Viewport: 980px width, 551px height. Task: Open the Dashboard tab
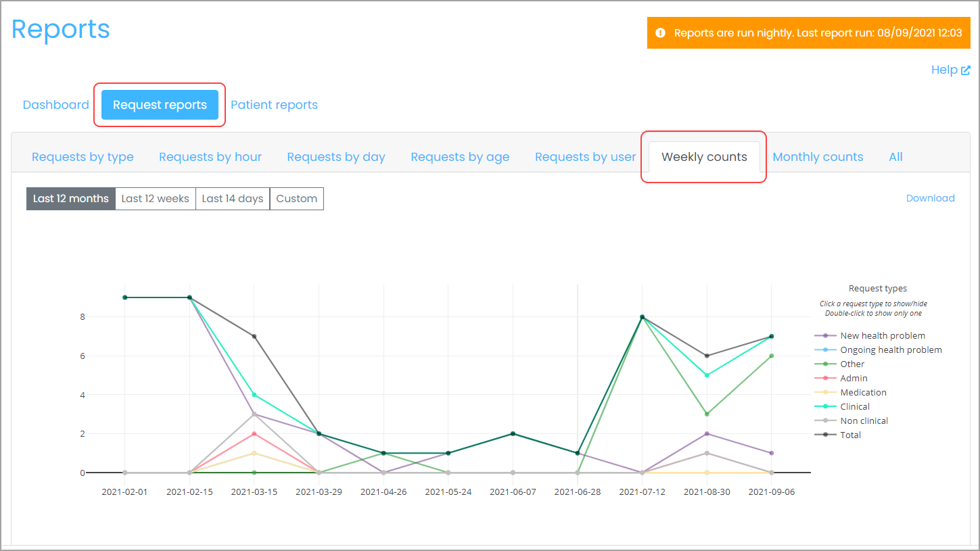tap(56, 105)
